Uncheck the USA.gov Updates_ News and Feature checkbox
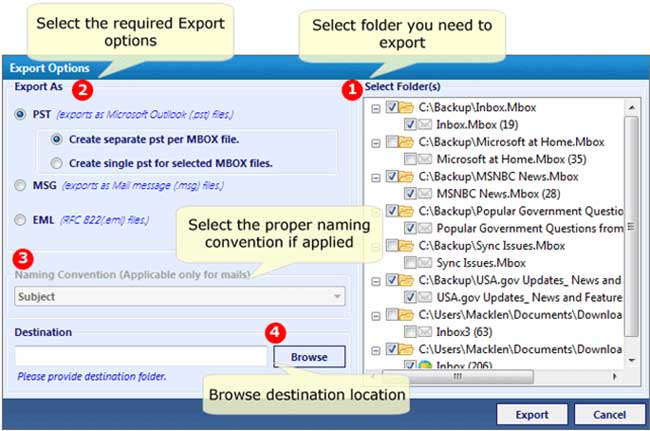 coord(410,297)
